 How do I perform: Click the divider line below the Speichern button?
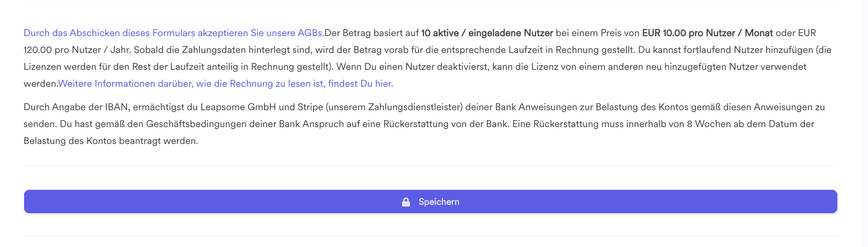pyautogui.click(x=430, y=236)
